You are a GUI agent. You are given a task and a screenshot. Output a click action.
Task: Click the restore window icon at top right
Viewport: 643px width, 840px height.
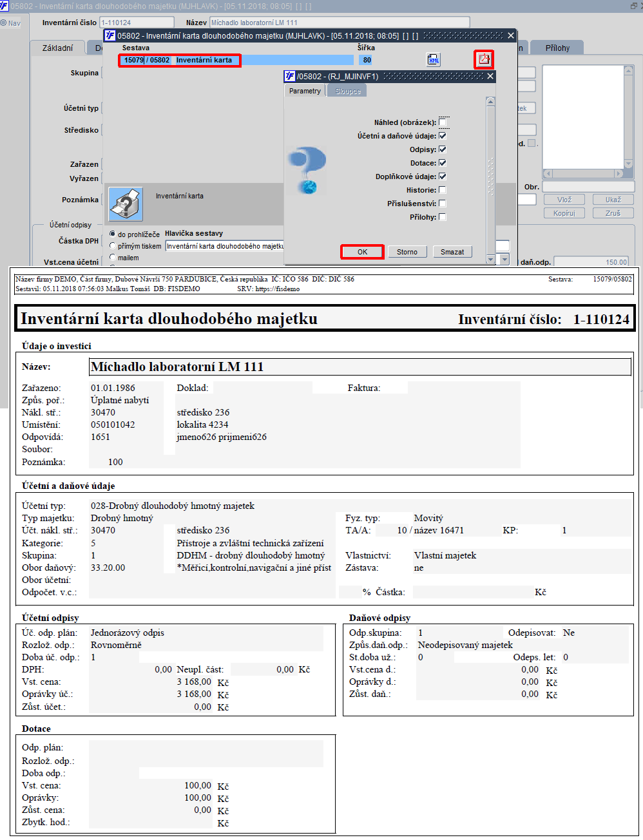(634, 6)
